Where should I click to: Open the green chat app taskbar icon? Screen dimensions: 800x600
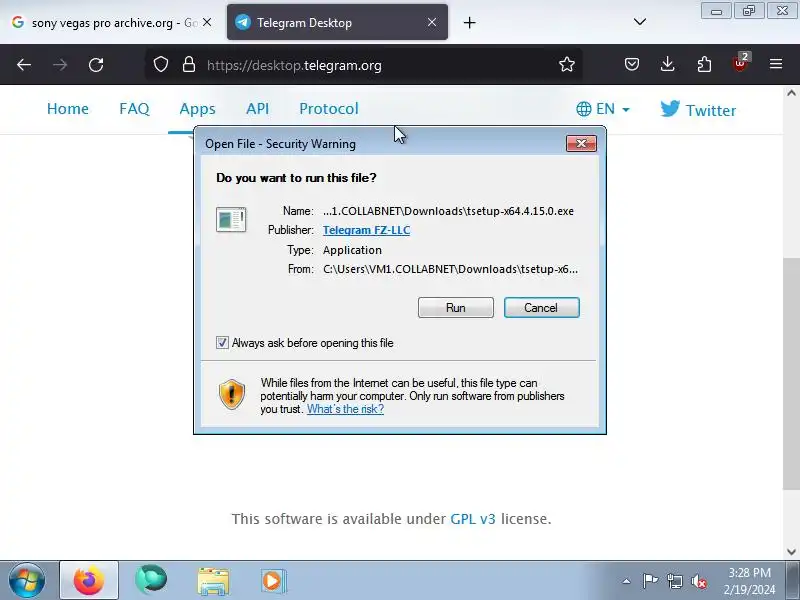click(x=151, y=580)
